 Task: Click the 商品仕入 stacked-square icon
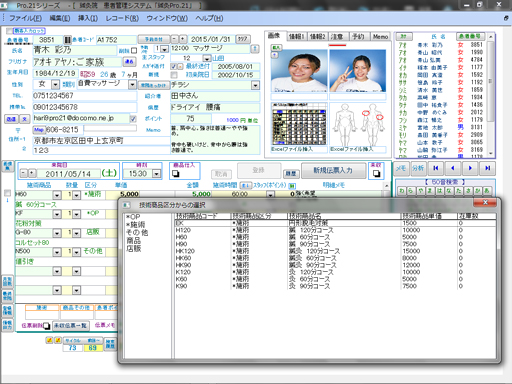pos(175,174)
